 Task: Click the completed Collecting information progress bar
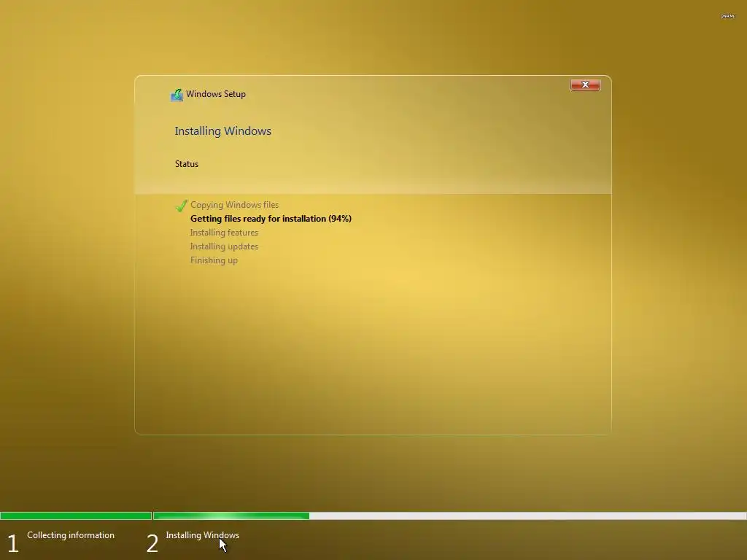pyautogui.click(x=76, y=516)
